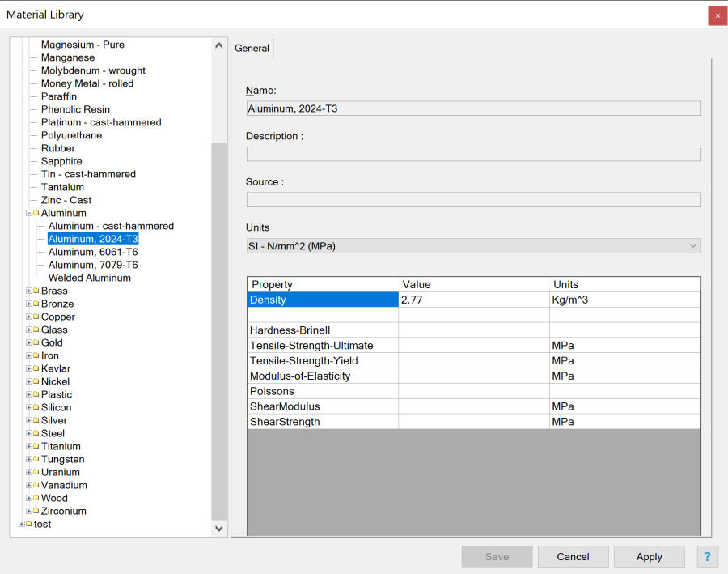Click the Apply button
The height and width of the screenshot is (574, 728).
(649, 556)
